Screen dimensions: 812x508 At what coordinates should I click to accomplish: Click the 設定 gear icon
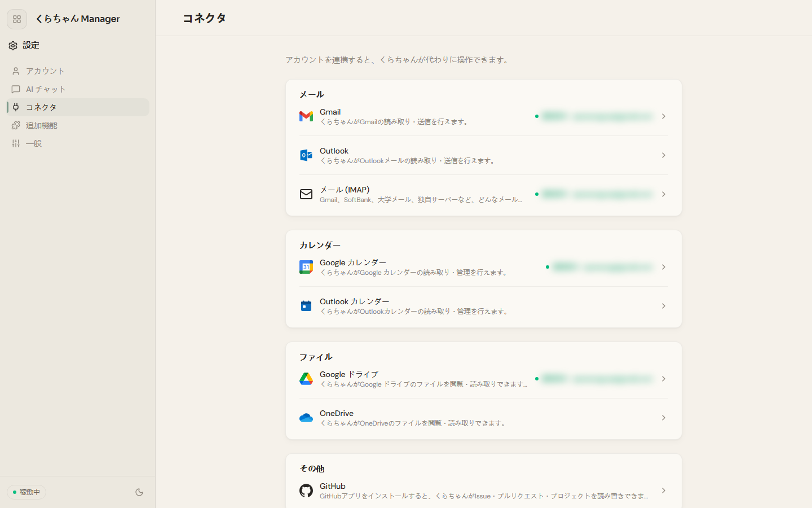pyautogui.click(x=13, y=46)
